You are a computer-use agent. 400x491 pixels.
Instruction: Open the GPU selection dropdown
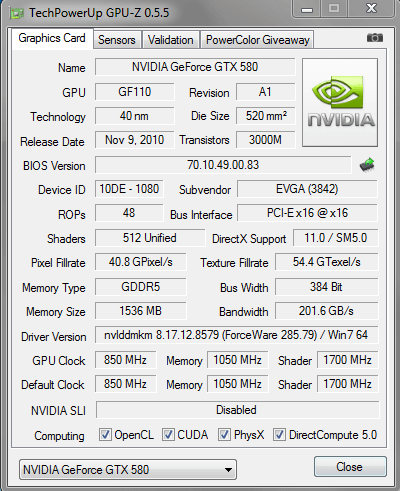128,470
